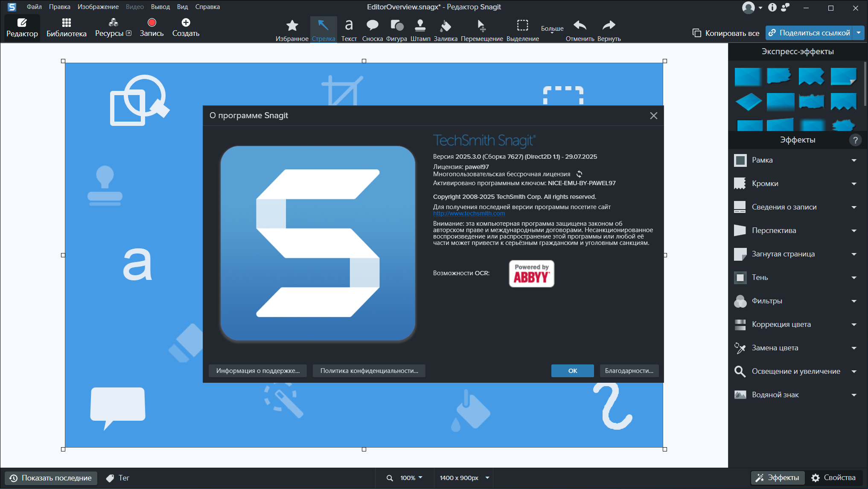This screenshot has height=489, width=868.
Task: Open the Файл menu
Action: [x=34, y=7]
